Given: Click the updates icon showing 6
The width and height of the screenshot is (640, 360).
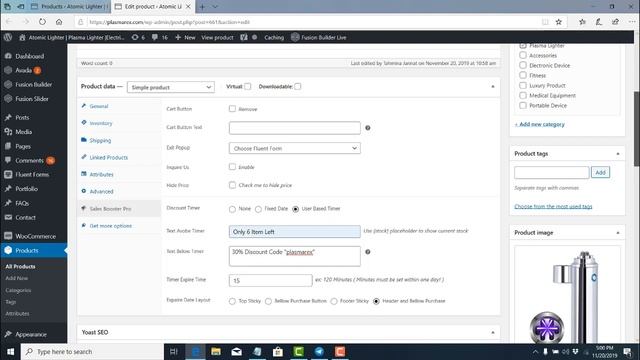Looking at the screenshot, I should point(138,37).
